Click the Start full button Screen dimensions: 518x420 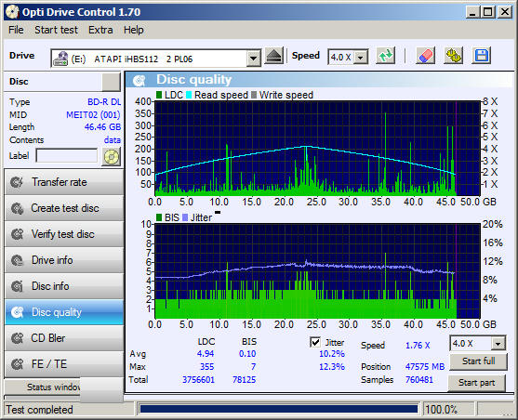(x=478, y=361)
